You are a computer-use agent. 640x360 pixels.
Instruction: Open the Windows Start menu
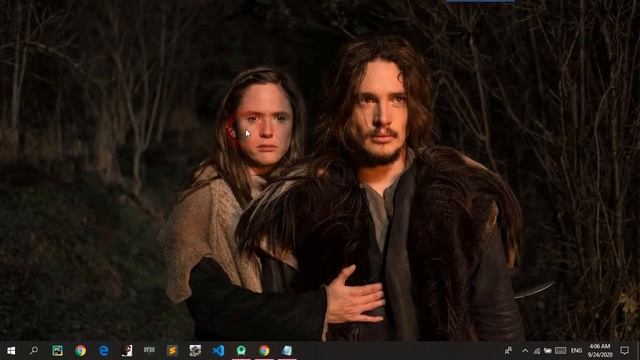(x=11, y=351)
